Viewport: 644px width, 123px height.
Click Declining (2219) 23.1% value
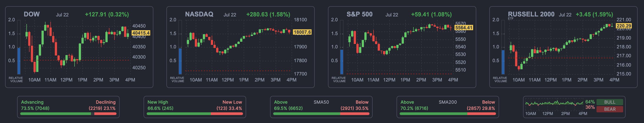click(x=102, y=108)
